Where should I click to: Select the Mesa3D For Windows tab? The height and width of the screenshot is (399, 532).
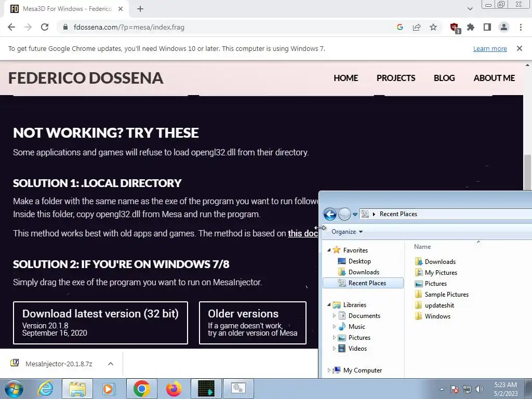tap(66, 9)
